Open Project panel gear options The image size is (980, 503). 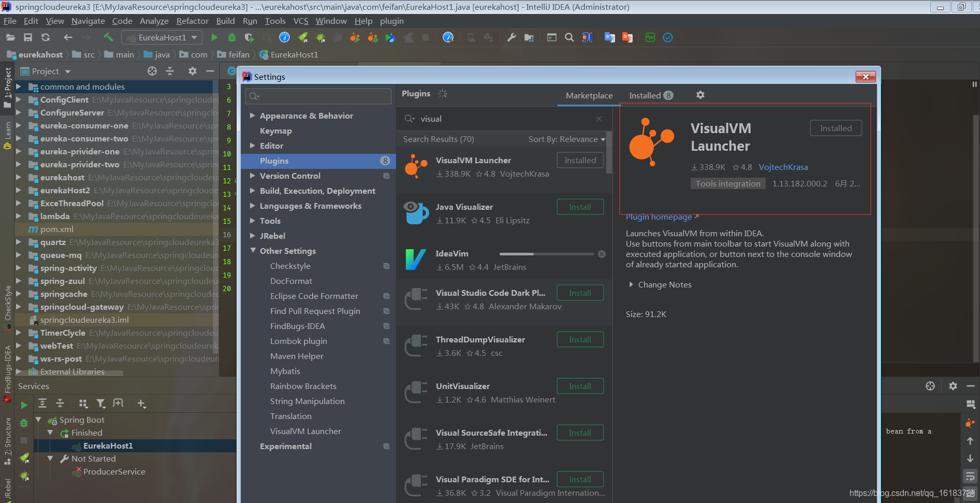(193, 71)
